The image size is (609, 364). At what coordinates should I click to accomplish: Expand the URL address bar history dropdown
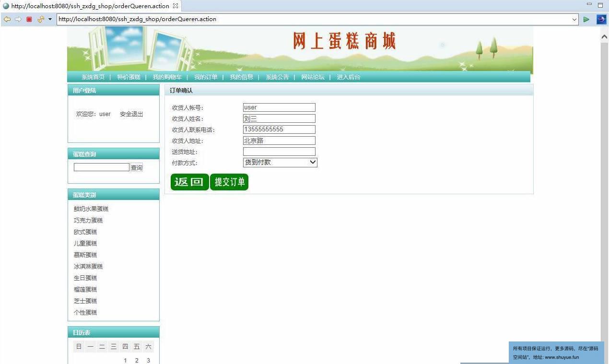point(574,19)
